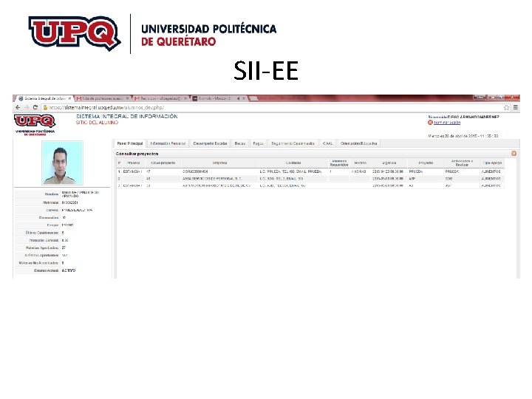Open the Pagos tab
This screenshot has height=399, width=532.
click(258, 143)
